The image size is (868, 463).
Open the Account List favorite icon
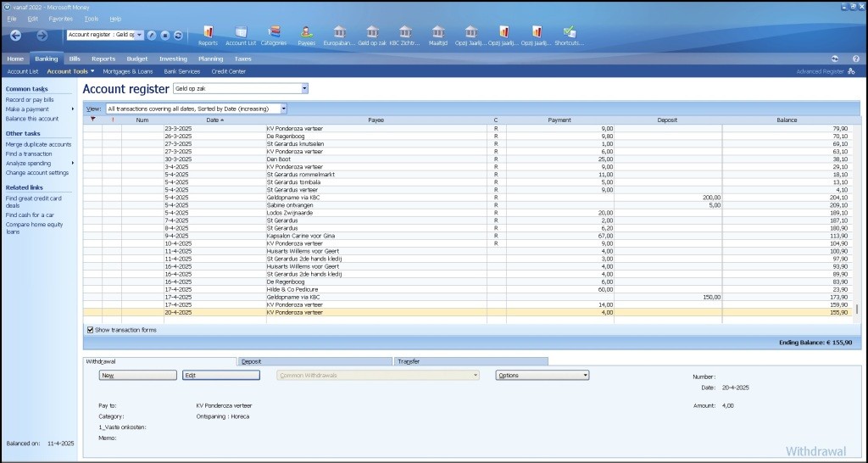(x=241, y=36)
